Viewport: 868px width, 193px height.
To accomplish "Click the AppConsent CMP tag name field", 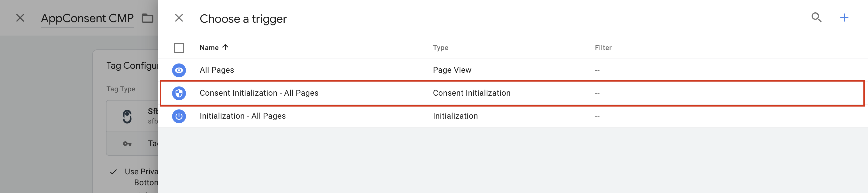I will (87, 18).
